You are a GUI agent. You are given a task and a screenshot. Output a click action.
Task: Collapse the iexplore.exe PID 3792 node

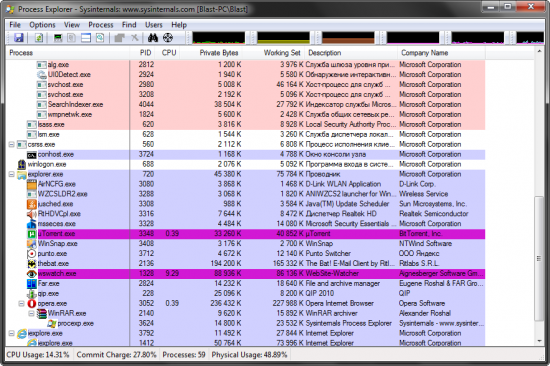click(x=12, y=333)
